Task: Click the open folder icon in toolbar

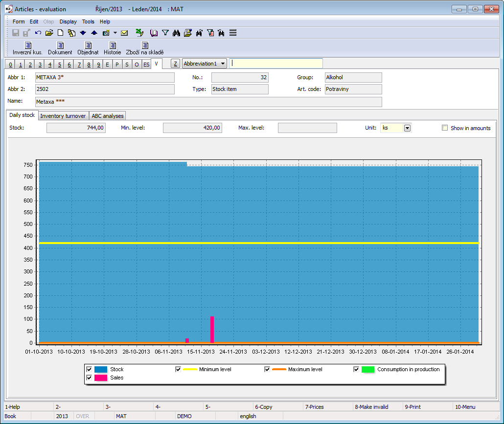Action: [49, 33]
